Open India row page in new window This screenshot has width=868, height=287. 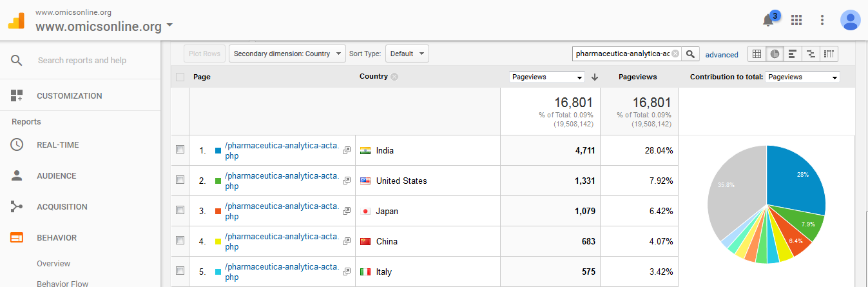(347, 150)
